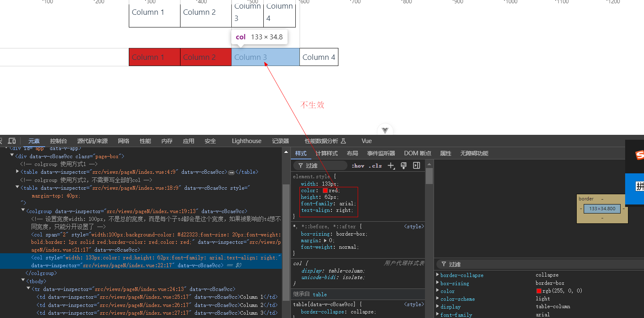Screen dimensions: 644x318
Task: Click the funnel icon in the computed filter
Action: point(444,264)
